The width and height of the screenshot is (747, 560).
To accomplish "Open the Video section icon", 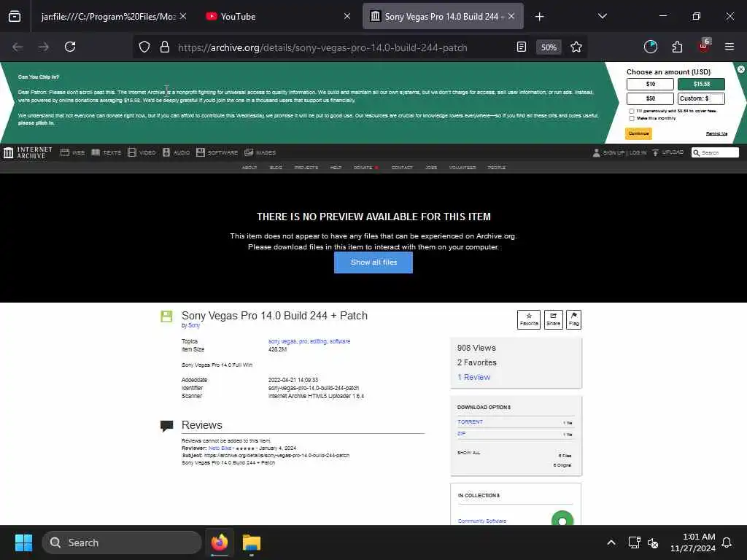I will coord(132,152).
